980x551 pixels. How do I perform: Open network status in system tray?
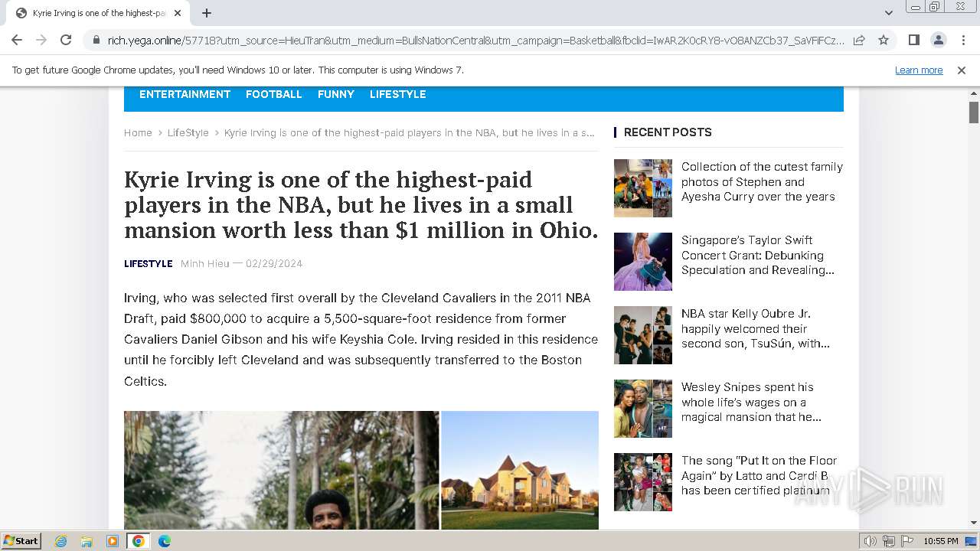(x=889, y=541)
